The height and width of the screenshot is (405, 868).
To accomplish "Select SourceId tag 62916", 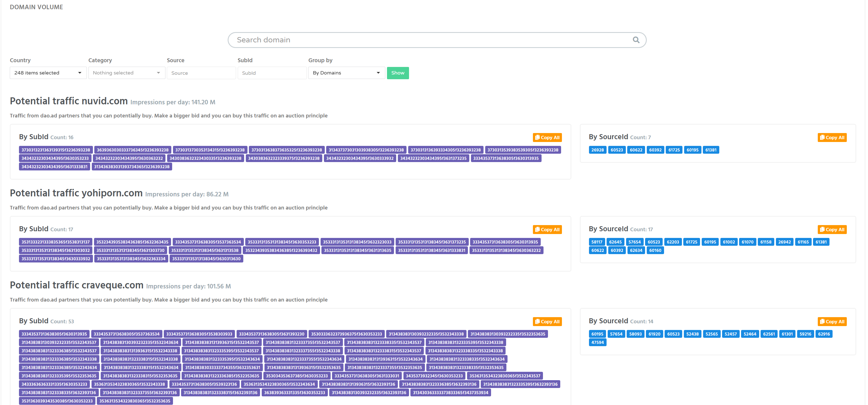I will tap(824, 334).
